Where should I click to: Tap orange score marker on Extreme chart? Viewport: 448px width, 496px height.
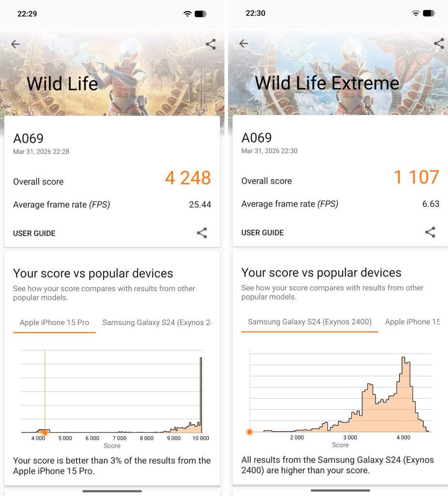(x=249, y=432)
